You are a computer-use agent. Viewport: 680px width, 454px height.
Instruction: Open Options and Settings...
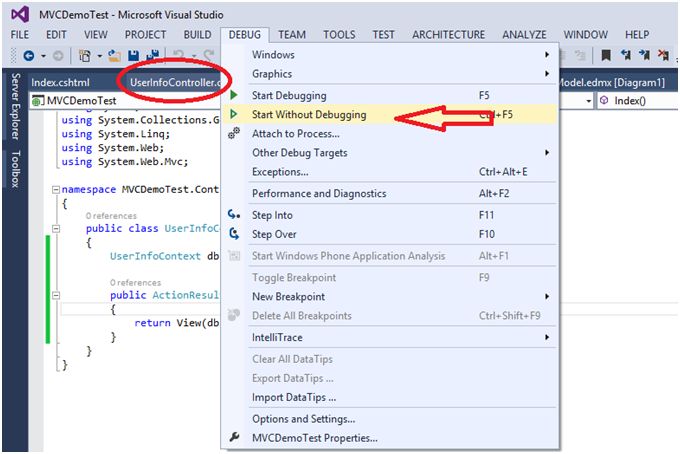tap(390, 419)
